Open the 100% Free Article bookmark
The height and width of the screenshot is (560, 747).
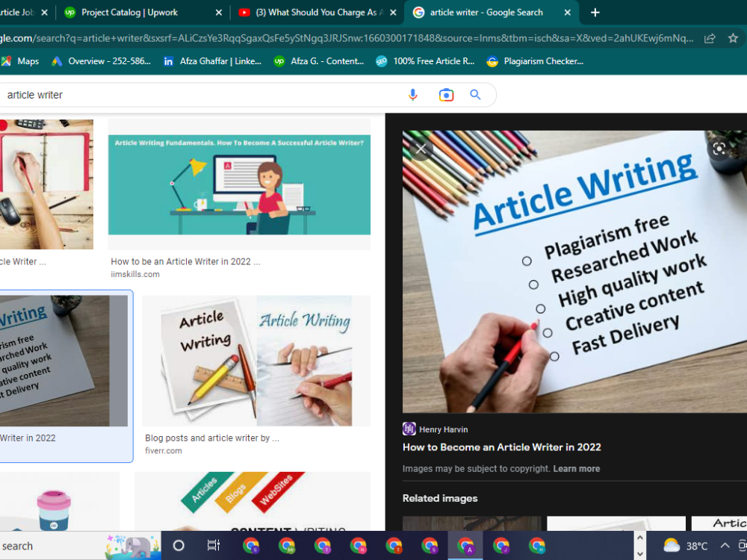click(425, 61)
